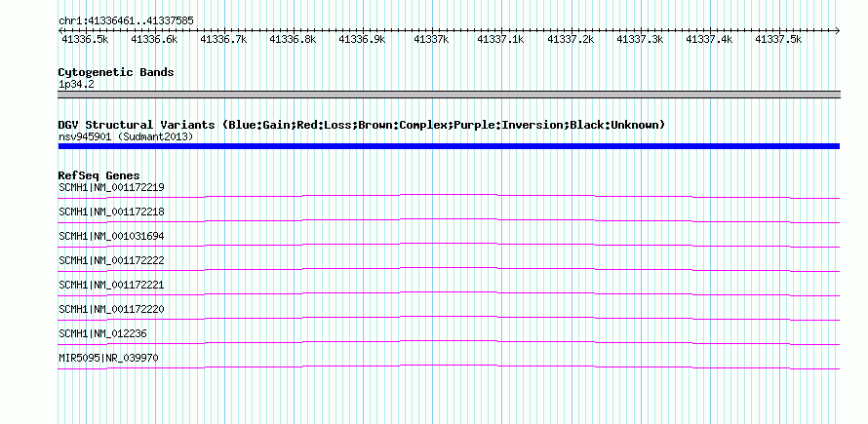Viewport: 868px width, 424px height.
Task: Click the 41336.7k ruler tick label
Action: click(x=223, y=39)
